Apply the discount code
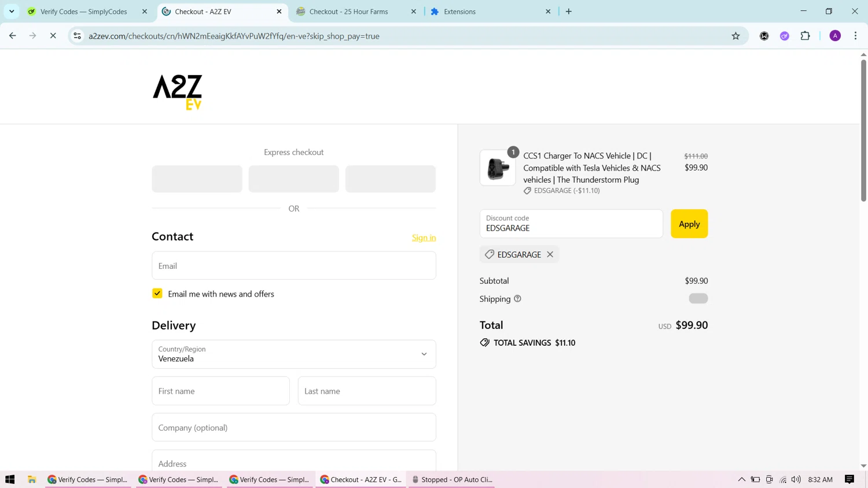This screenshot has width=868, height=488. tap(689, 224)
